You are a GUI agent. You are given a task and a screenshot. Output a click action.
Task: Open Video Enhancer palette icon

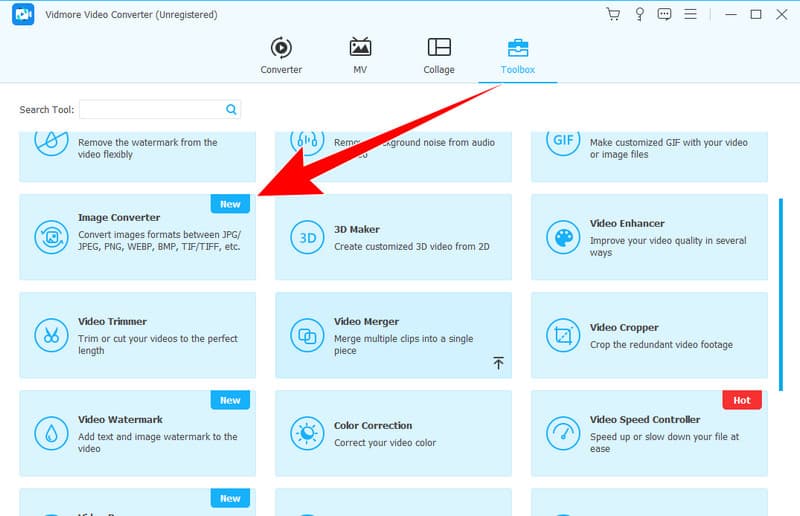point(563,237)
